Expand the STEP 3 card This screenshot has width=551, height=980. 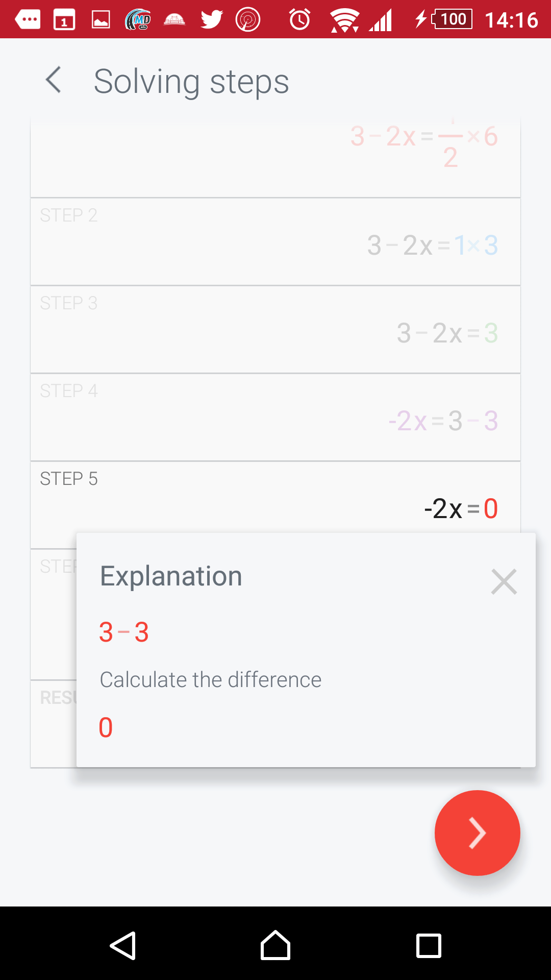tap(275, 329)
